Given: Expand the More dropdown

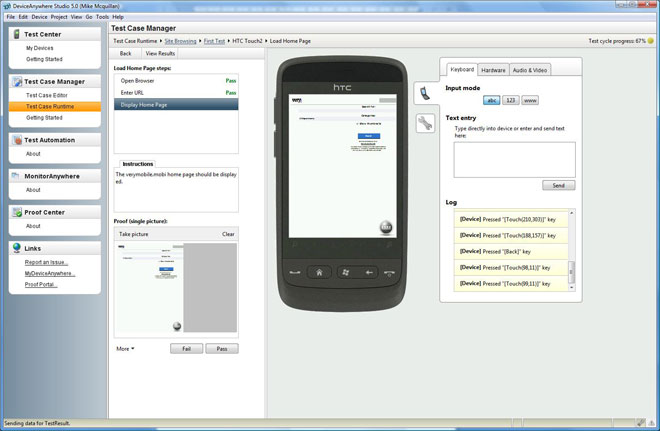Looking at the screenshot, I should (x=125, y=349).
